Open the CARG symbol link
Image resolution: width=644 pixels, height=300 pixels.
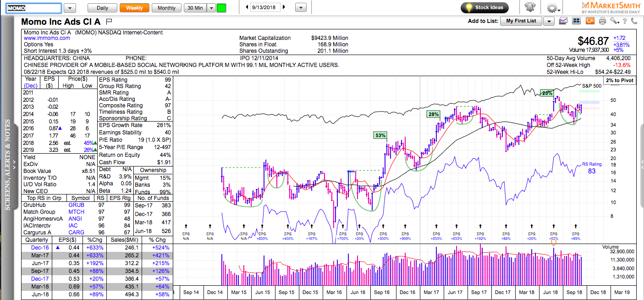(76, 233)
